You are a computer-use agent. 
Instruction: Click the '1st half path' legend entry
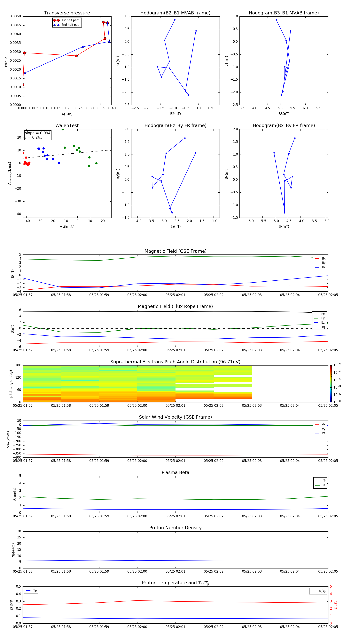pyautogui.click(x=67, y=20)
